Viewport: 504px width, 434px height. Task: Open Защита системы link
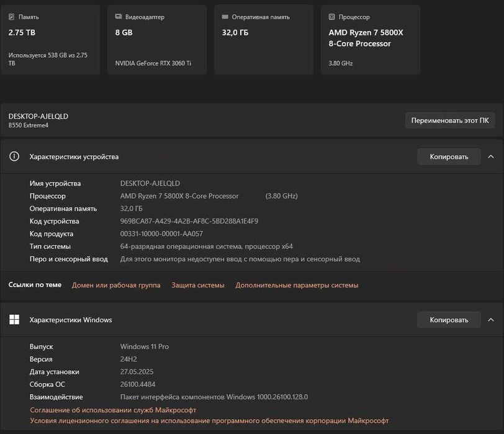click(x=198, y=285)
